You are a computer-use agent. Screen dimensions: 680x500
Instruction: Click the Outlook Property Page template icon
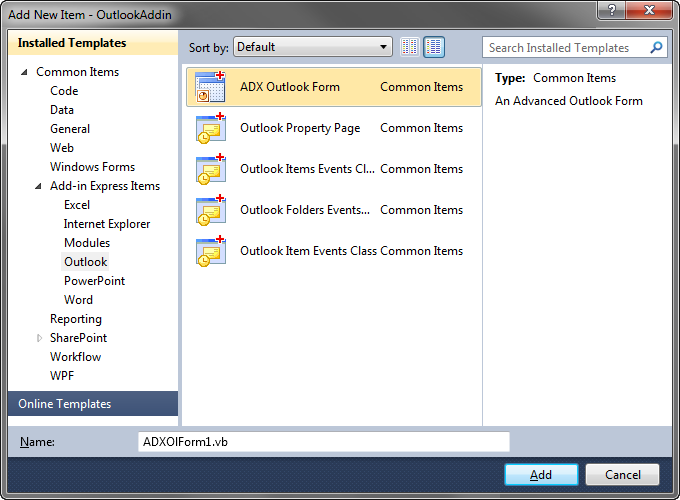pos(210,128)
